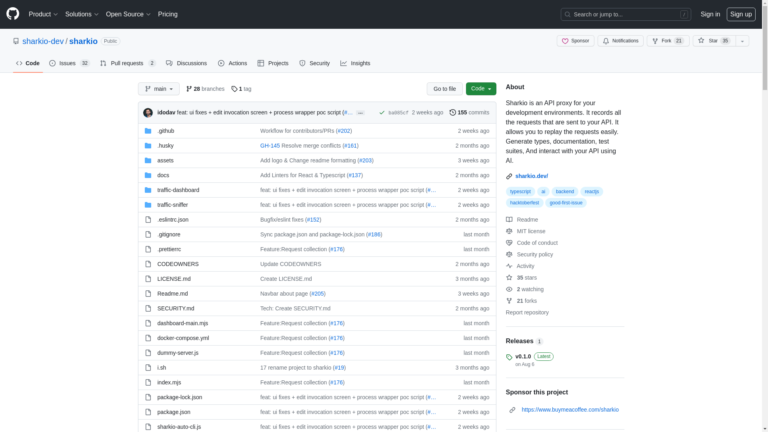Open the sharkio.dev website link
This screenshot has height=432, width=768.
pyautogui.click(x=530, y=175)
